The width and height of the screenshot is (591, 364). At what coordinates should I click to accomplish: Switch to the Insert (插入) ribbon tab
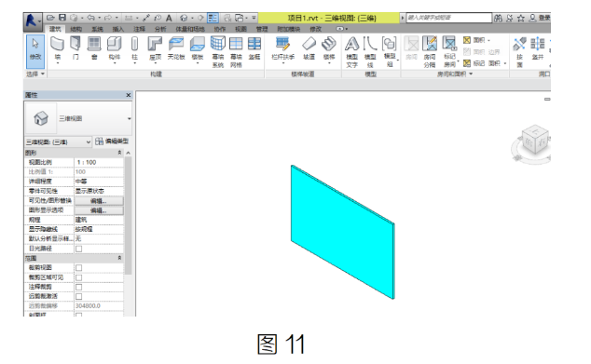point(118,29)
